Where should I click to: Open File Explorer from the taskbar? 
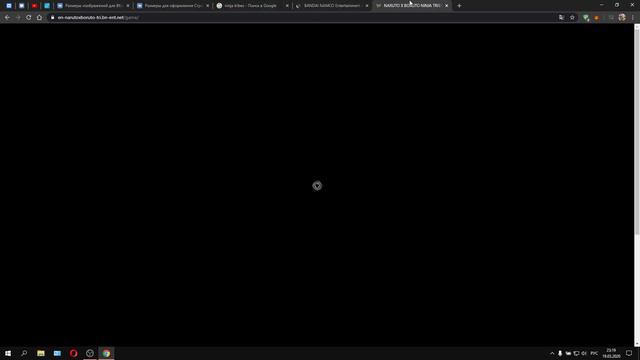41,353
